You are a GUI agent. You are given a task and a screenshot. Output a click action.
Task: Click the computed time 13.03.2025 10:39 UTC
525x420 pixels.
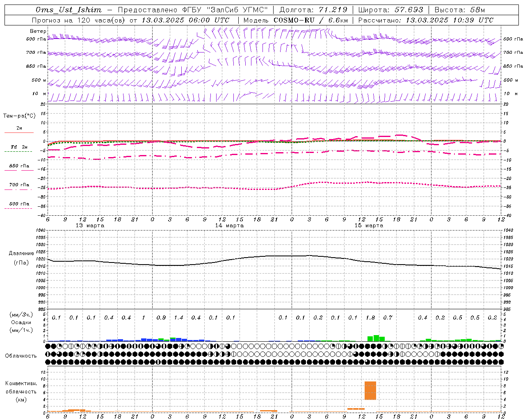(450, 20)
